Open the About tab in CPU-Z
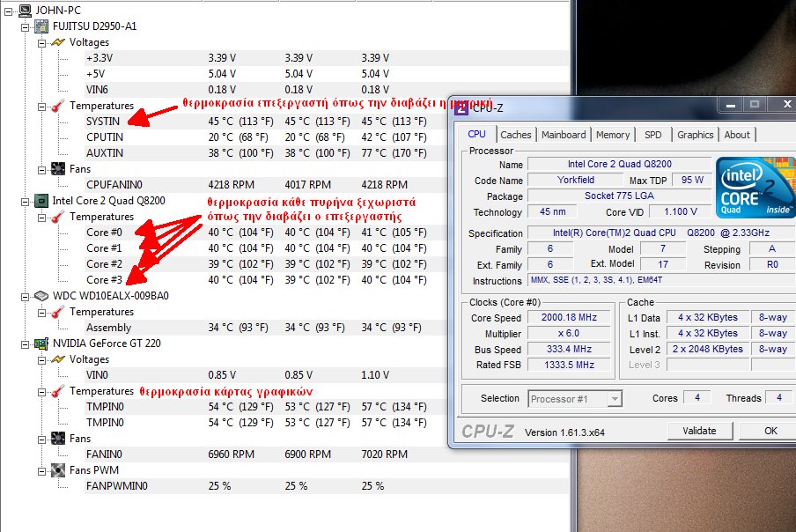The height and width of the screenshot is (532, 796). click(x=737, y=135)
